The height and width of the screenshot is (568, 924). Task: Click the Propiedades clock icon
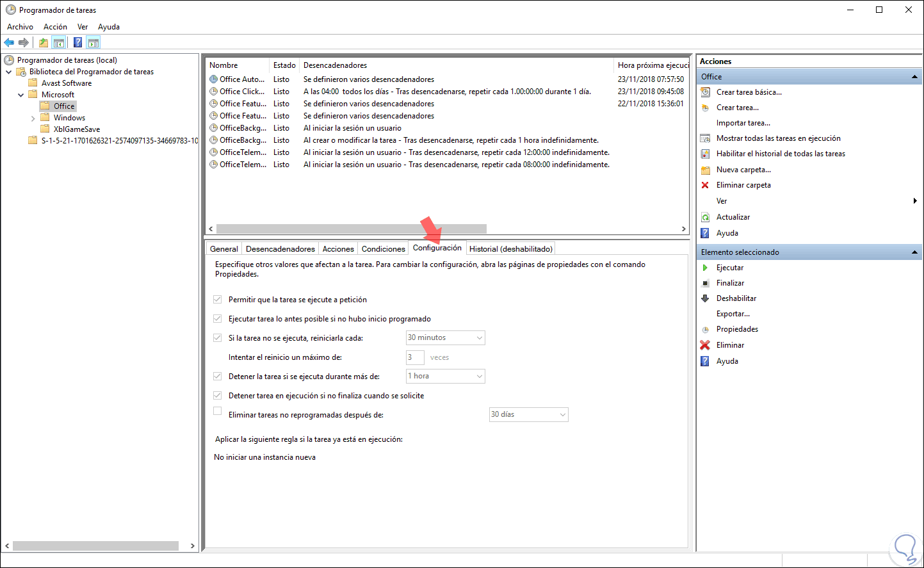tap(705, 329)
